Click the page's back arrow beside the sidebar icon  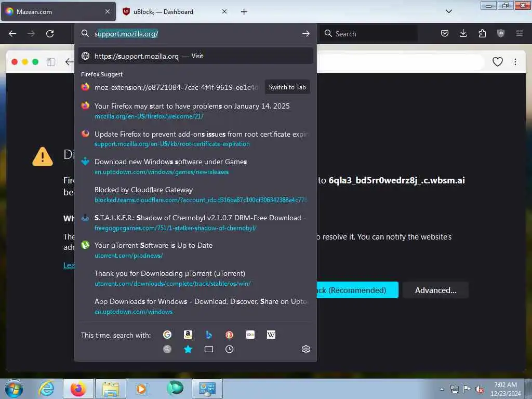coord(69,62)
